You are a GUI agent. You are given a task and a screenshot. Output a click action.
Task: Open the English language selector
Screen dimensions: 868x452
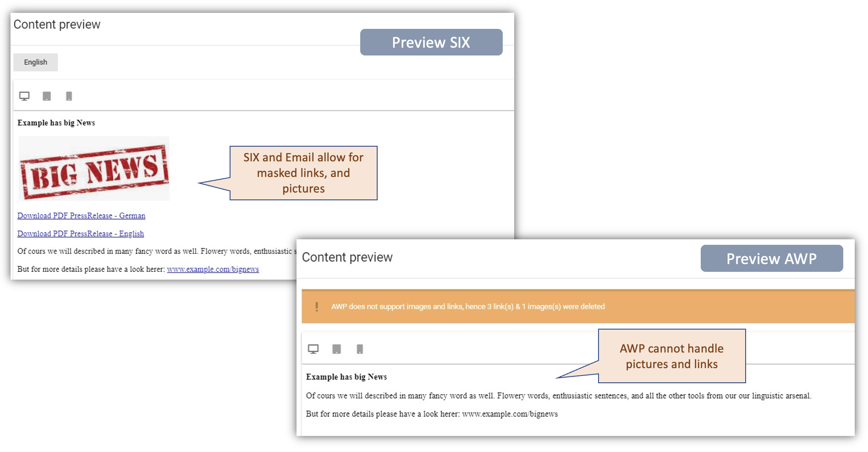point(35,62)
